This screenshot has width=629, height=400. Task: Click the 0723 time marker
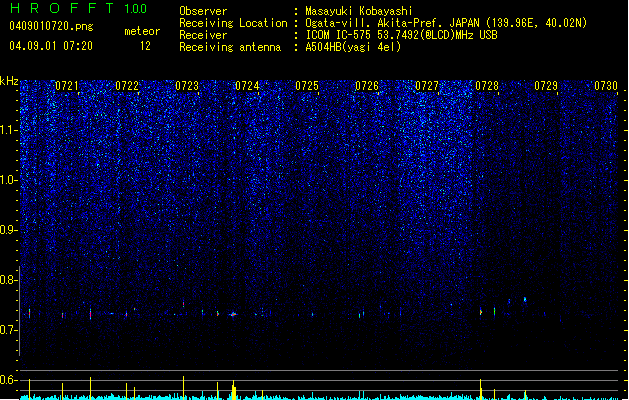(x=187, y=86)
